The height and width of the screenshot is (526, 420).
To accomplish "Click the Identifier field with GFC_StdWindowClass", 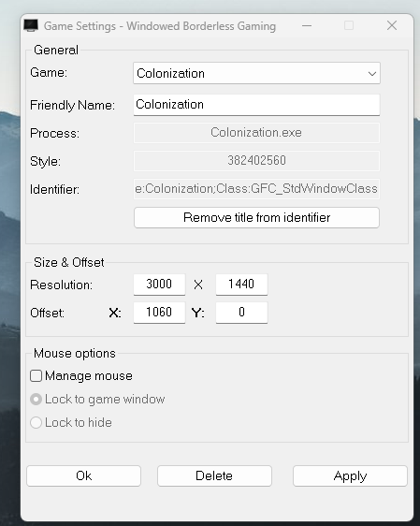I will click(256, 188).
